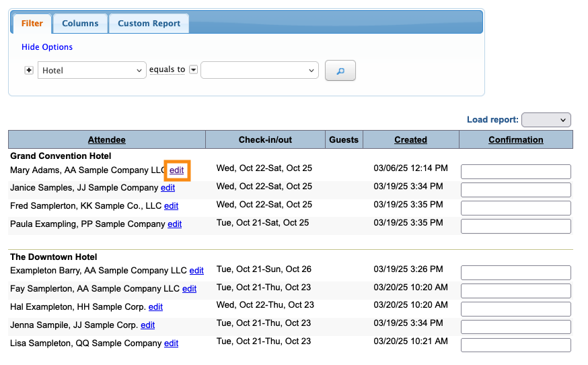Click confirmation field for Hal Exampleton

coord(515,308)
